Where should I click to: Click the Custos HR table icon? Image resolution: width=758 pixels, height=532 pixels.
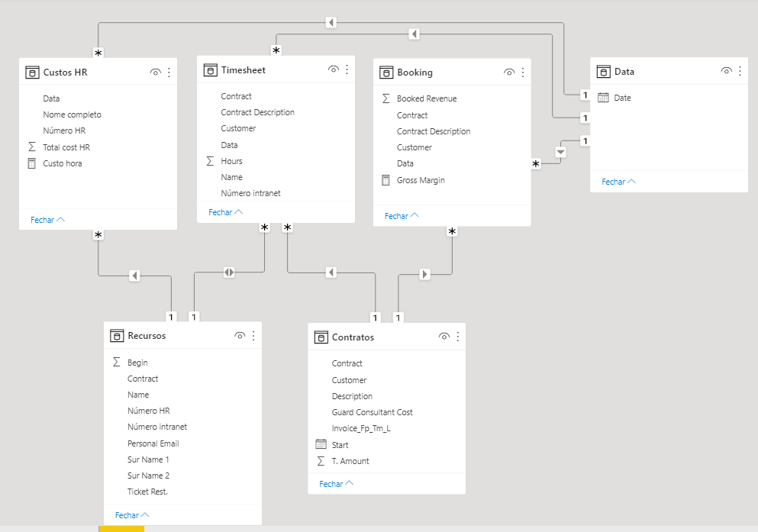(32, 73)
